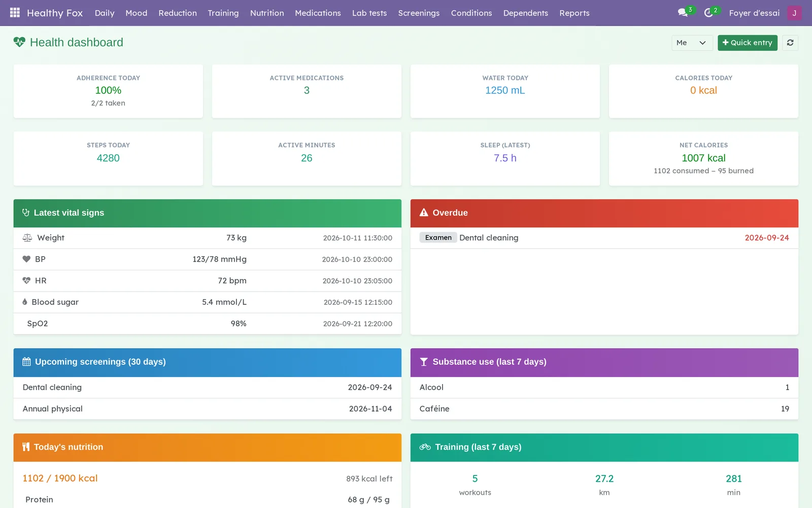The image size is (812, 508).
Task: Click the heartbeat icon next to Health dashboard
Action: coord(19,42)
